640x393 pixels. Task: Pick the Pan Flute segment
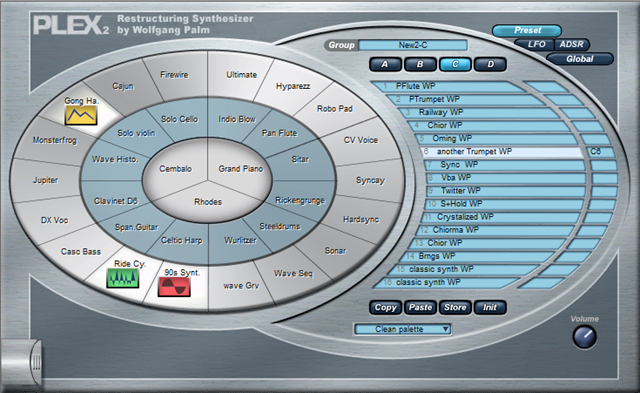pyautogui.click(x=280, y=133)
